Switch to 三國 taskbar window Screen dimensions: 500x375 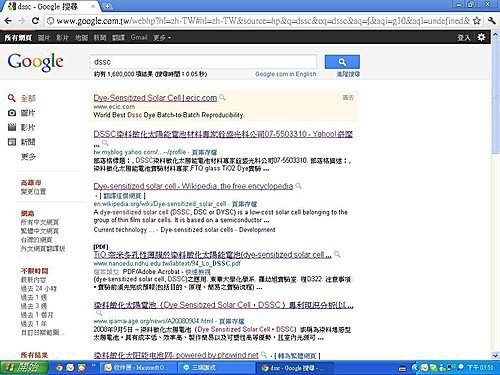[x=217, y=368]
